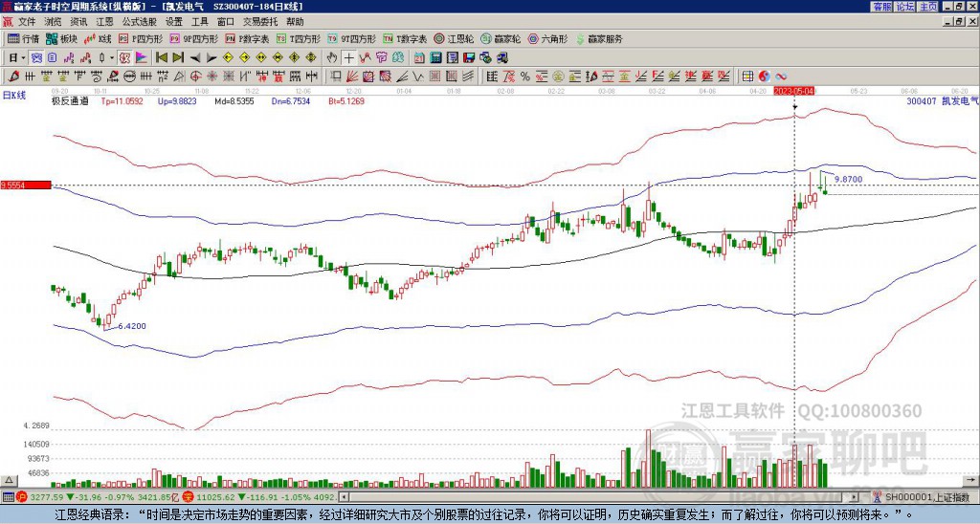The width and height of the screenshot is (980, 524).
Task: Open the 帮助 menu
Action: coord(295,22)
